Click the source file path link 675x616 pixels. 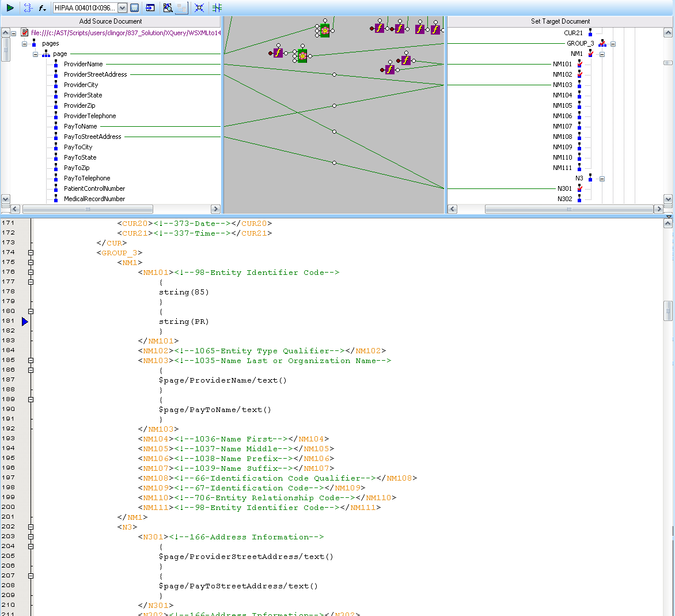point(126,33)
